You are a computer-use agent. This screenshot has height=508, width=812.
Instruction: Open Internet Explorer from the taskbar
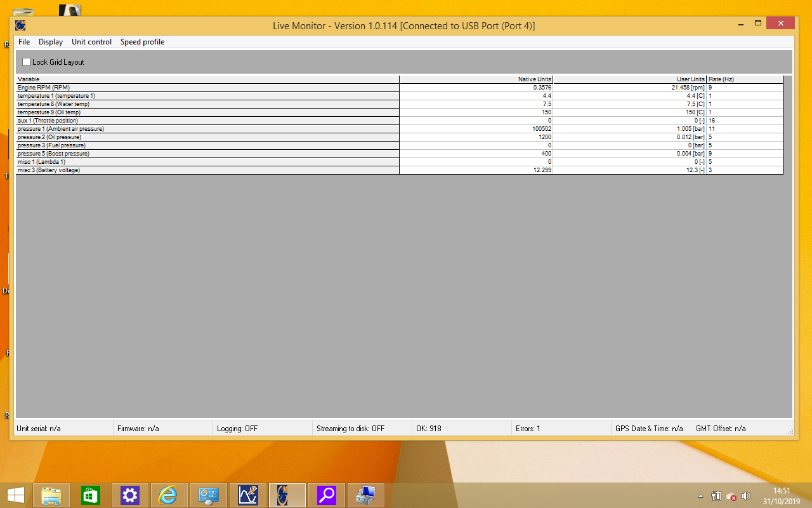(169, 495)
